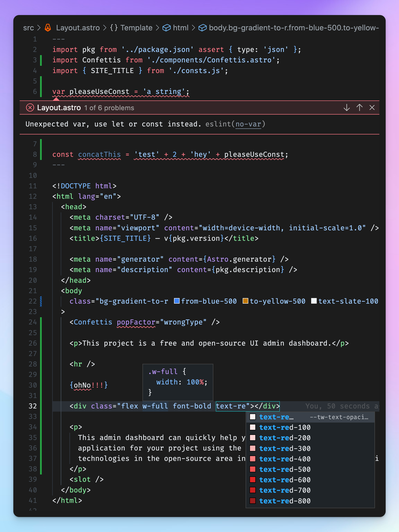Click the DOCTYPE declaration on line 11
399x532 pixels.
click(84, 186)
